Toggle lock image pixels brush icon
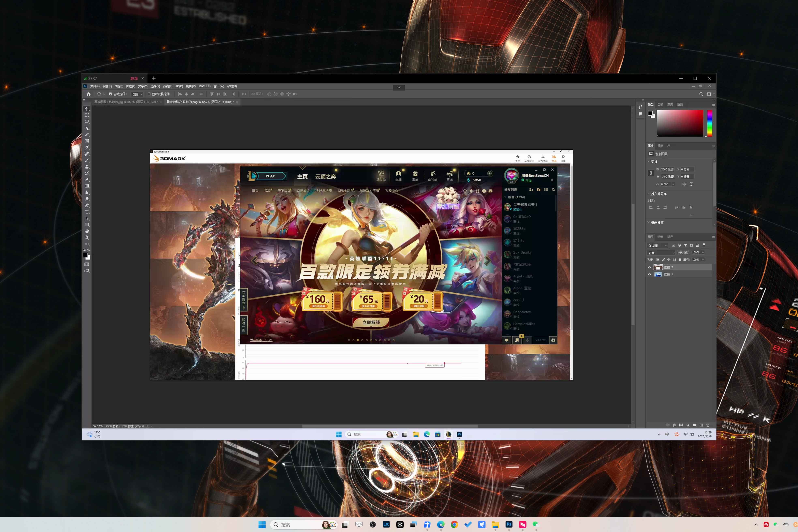This screenshot has height=532, width=798. (x=663, y=260)
